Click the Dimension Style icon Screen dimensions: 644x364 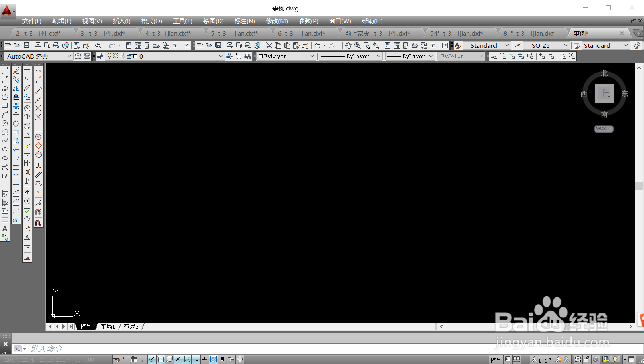point(518,45)
